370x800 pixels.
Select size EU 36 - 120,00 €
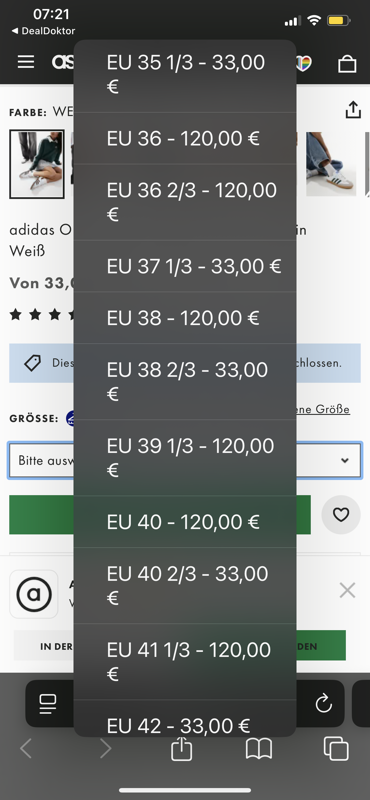point(185,138)
